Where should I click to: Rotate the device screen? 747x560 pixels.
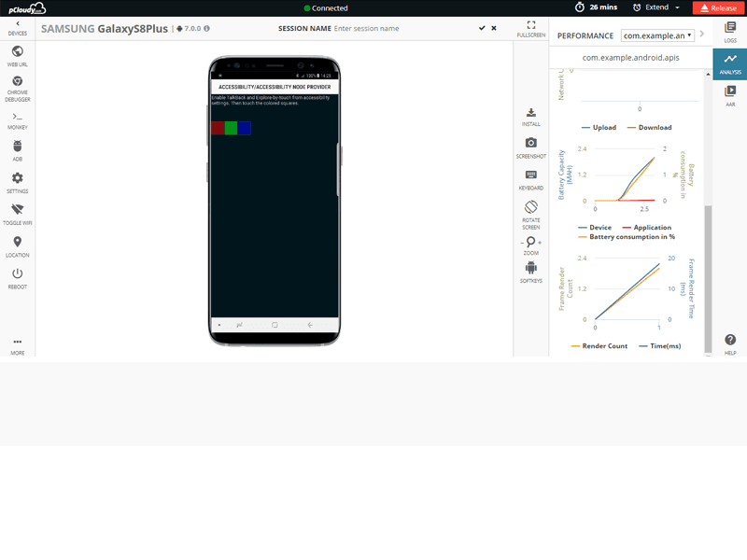(530, 215)
